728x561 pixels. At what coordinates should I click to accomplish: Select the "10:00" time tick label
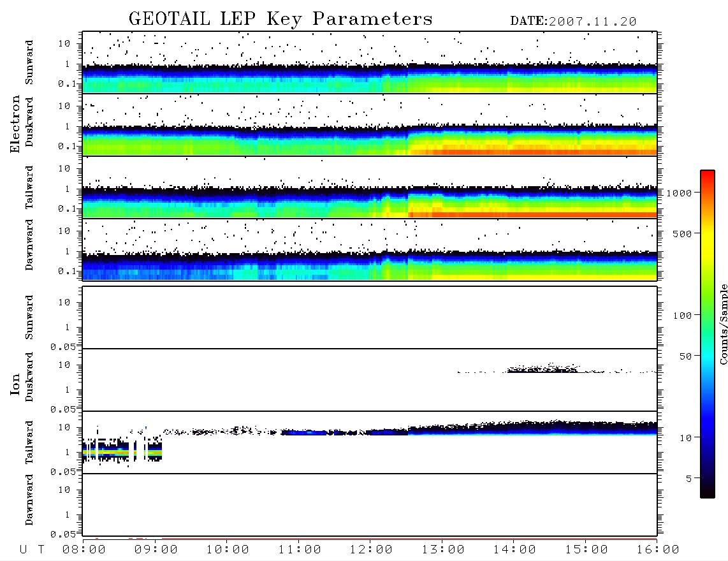228,550
